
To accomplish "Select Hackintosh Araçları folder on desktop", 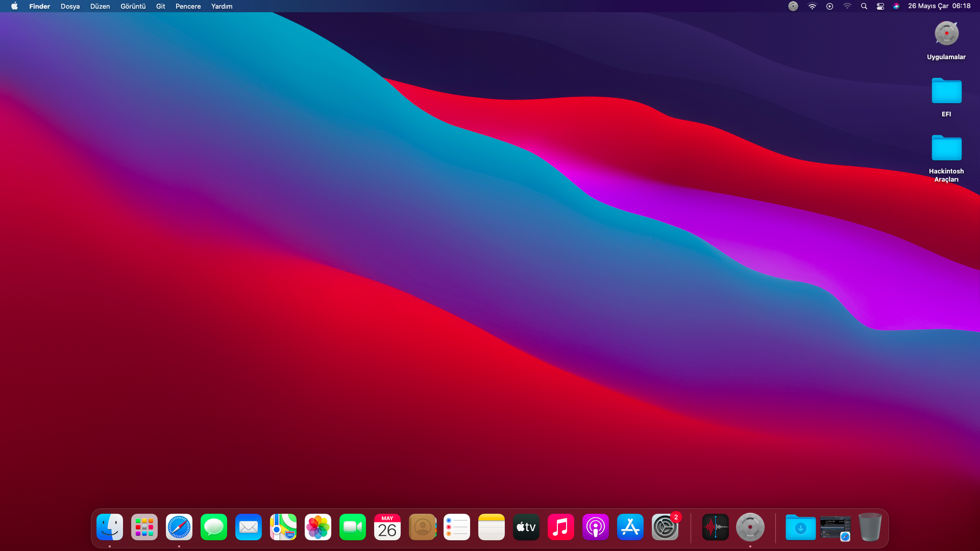I will coord(946,148).
